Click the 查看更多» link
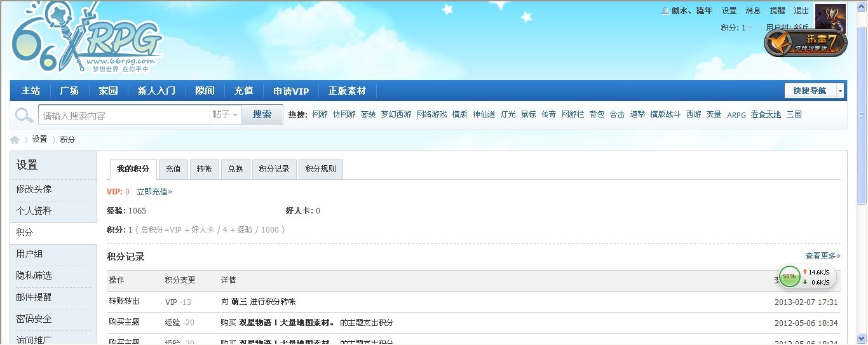The height and width of the screenshot is (345, 868). pos(823,256)
